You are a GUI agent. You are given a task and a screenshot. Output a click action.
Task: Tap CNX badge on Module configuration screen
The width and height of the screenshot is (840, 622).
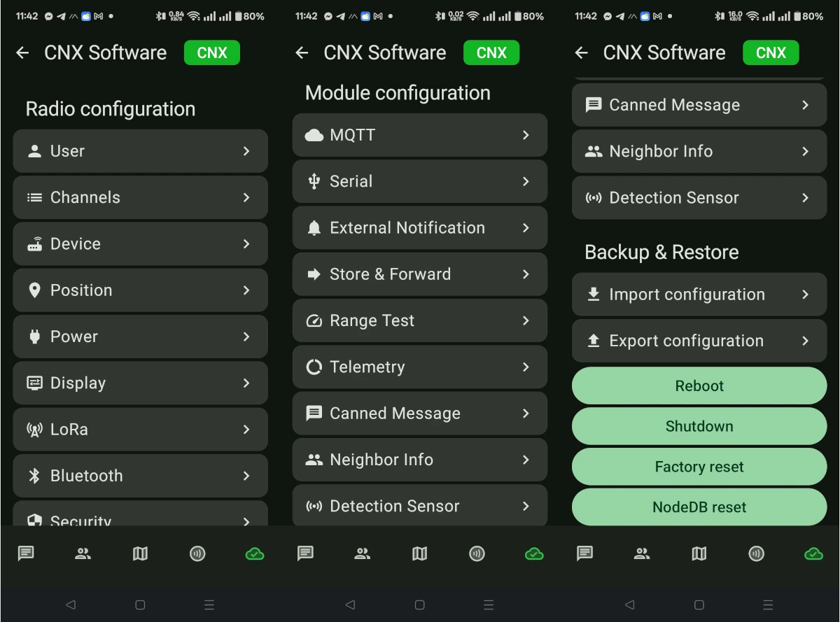pyautogui.click(x=491, y=52)
